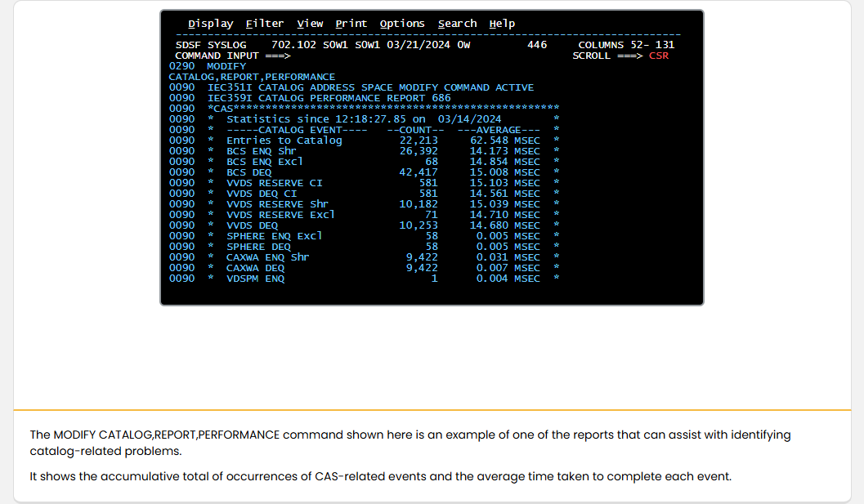Open the Filter menu
The width and height of the screenshot is (864, 504).
(265, 24)
